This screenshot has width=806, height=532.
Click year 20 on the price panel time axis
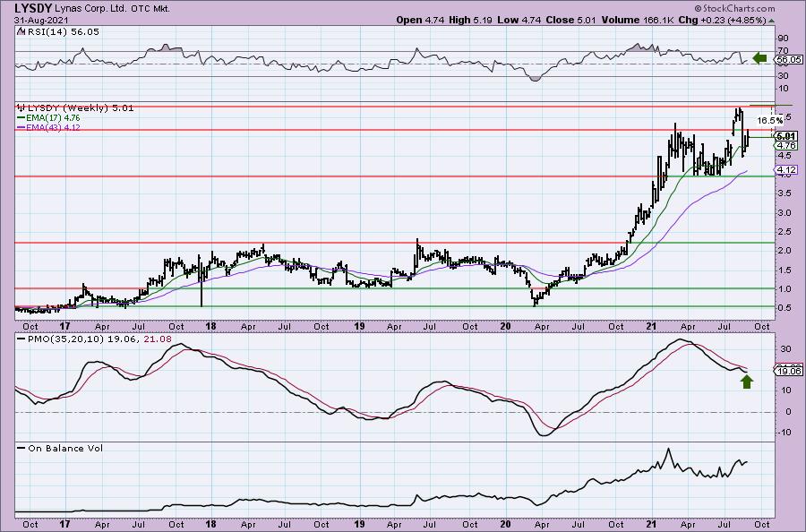point(506,326)
